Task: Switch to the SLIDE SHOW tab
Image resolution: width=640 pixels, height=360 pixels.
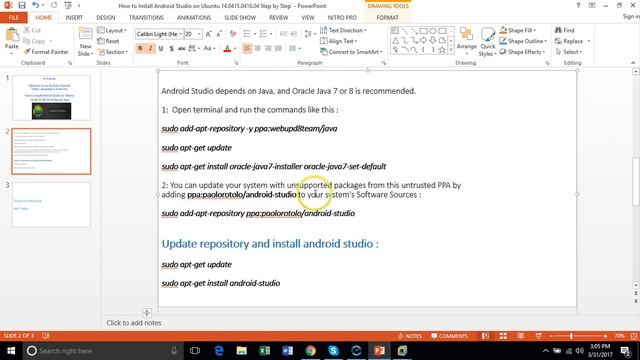Action: [x=240, y=18]
